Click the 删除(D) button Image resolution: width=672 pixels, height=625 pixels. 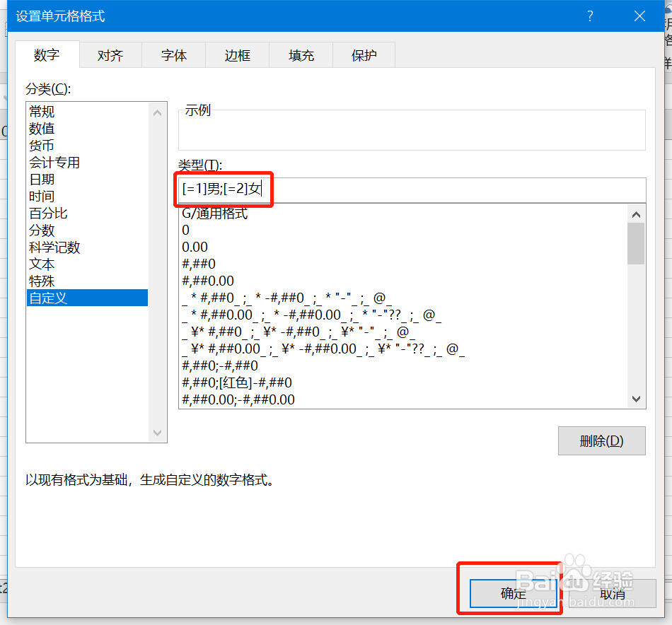point(601,440)
